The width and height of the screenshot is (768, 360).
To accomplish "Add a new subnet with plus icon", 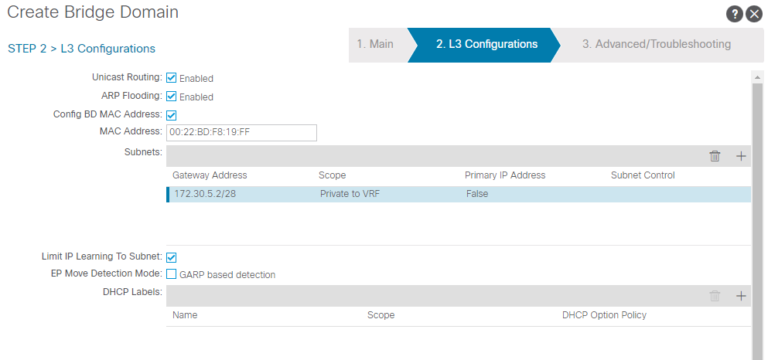I will [741, 156].
